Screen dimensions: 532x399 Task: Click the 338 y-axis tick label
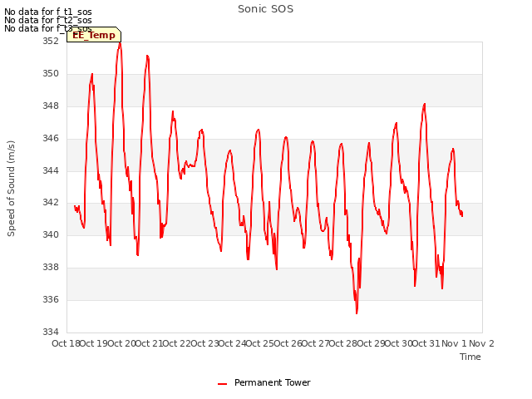(51, 268)
